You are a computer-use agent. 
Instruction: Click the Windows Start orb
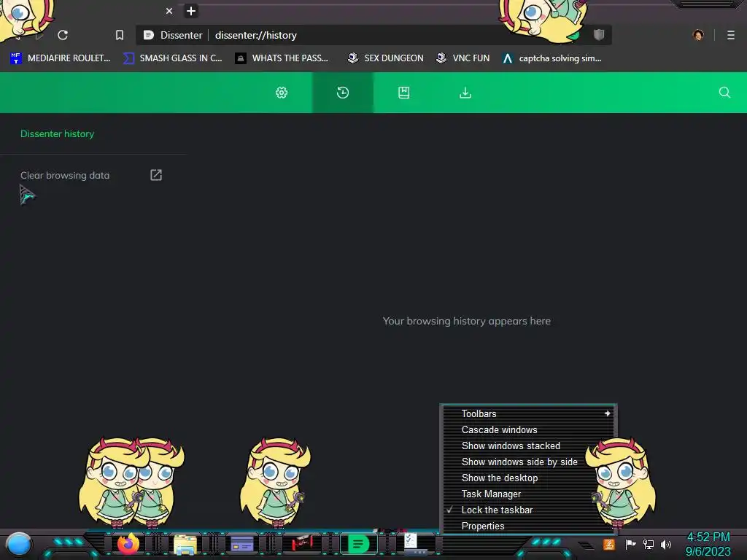(x=19, y=544)
